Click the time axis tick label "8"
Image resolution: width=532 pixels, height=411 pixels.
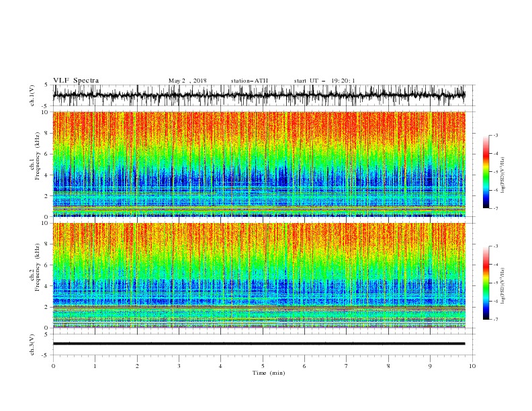pos(388,366)
